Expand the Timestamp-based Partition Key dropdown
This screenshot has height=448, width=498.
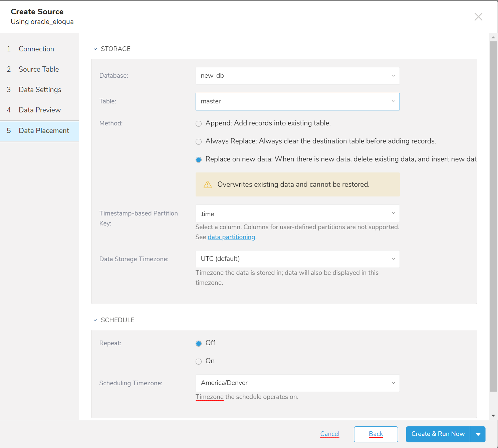point(297,213)
